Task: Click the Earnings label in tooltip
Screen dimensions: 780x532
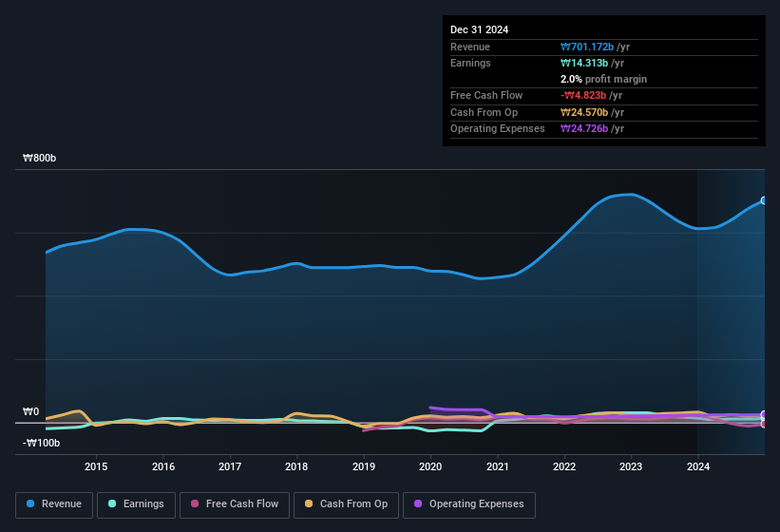Action: tap(470, 63)
